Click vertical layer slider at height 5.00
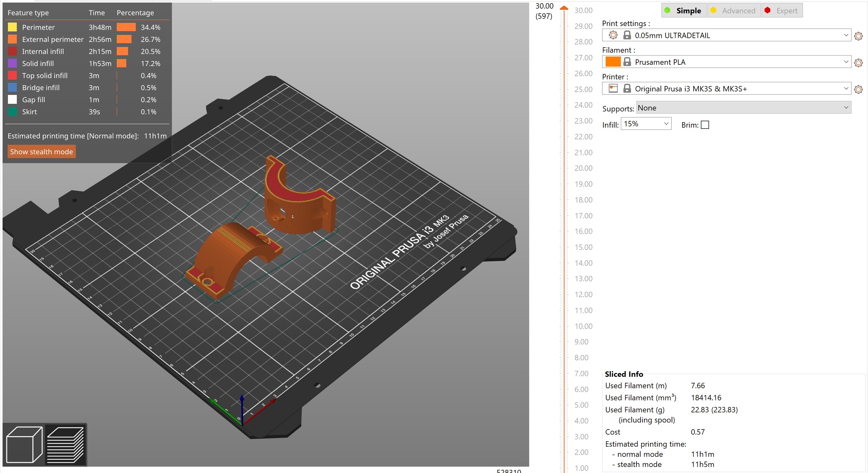The width and height of the screenshot is (868, 473). point(564,405)
